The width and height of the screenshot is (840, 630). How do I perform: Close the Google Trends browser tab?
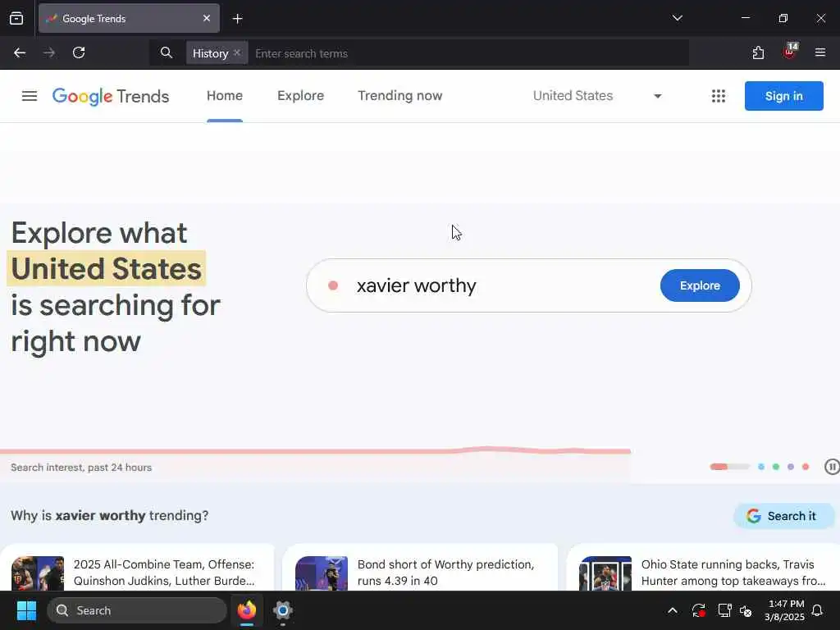206,18
